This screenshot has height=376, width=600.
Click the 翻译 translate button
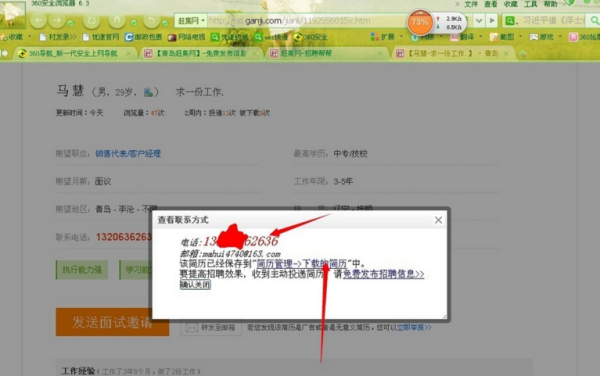point(462,37)
